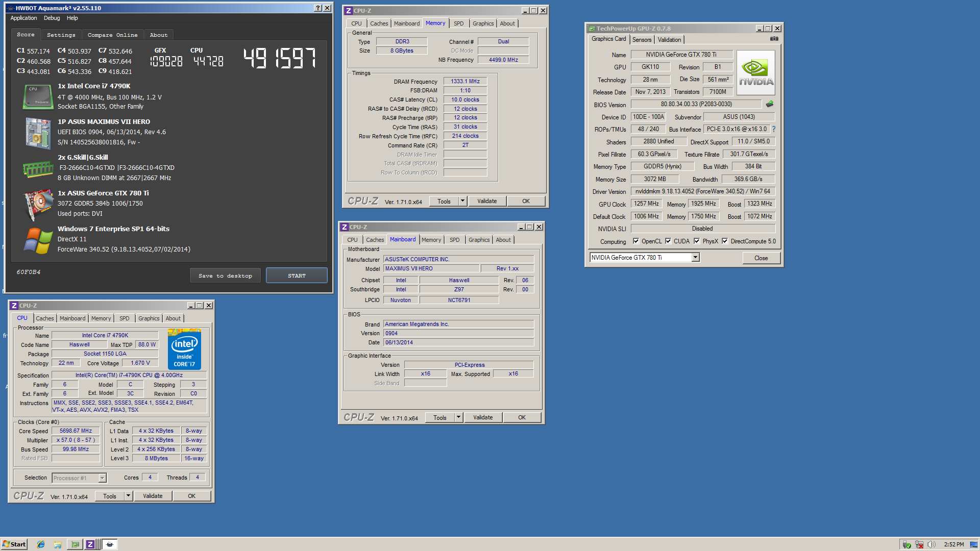980x551 pixels.
Task: Toggle the PhysX checkbox in GPU-Z
Action: pyautogui.click(x=697, y=241)
